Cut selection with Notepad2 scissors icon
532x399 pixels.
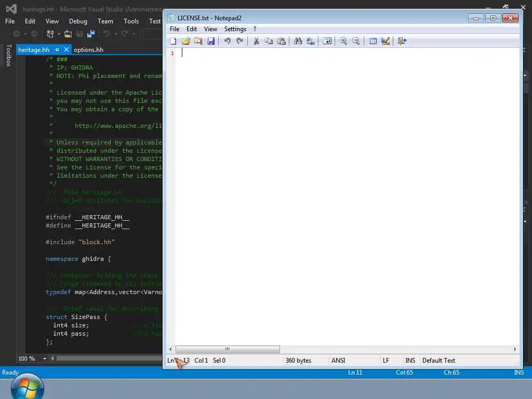click(x=256, y=41)
